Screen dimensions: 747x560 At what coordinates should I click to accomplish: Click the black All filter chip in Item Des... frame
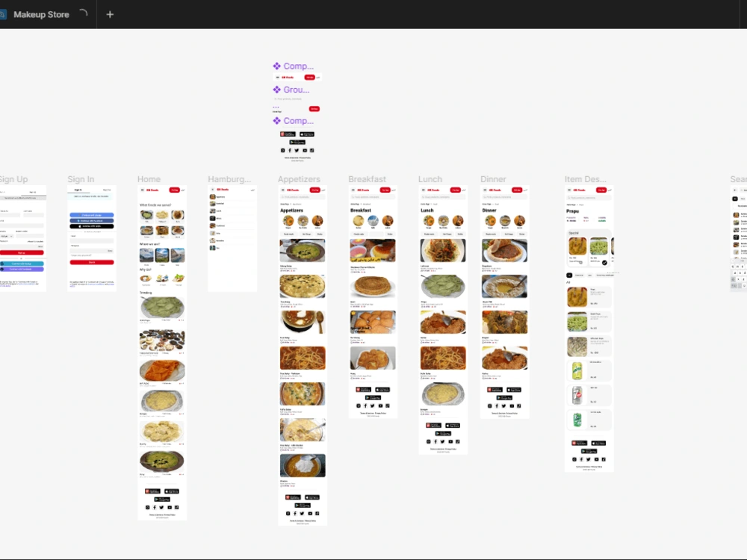[x=568, y=276]
